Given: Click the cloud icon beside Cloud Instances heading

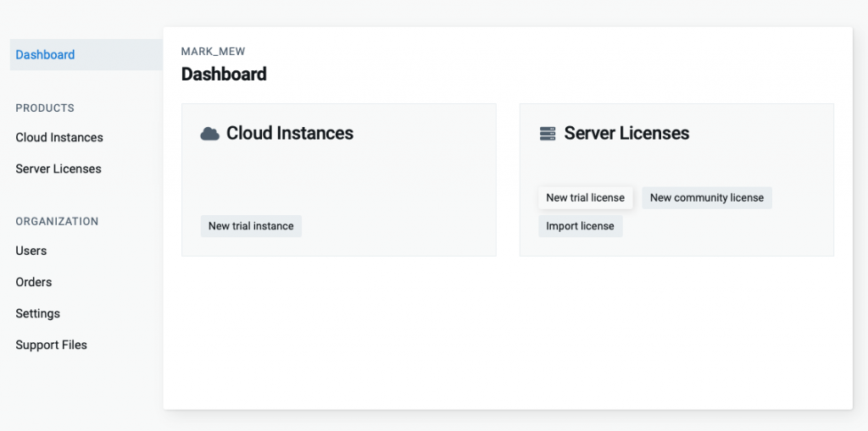Looking at the screenshot, I should (x=209, y=134).
